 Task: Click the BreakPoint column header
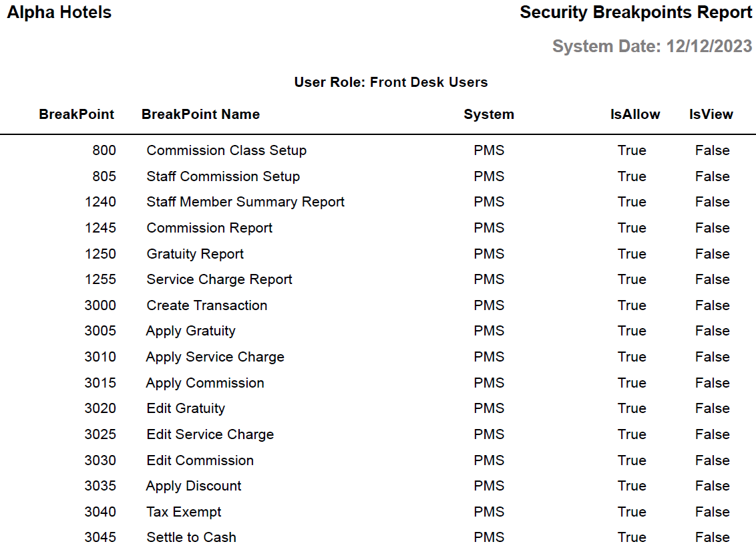tap(77, 114)
